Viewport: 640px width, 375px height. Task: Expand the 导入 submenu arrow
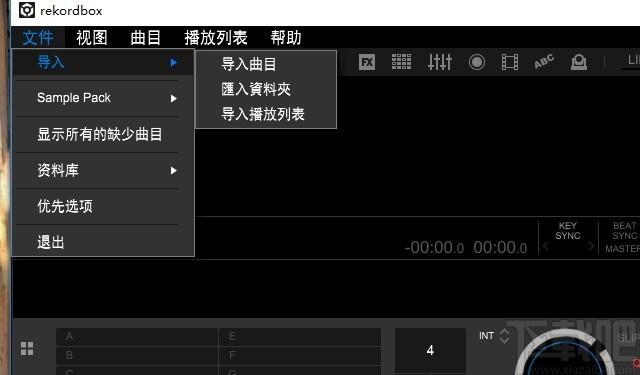tap(174, 62)
